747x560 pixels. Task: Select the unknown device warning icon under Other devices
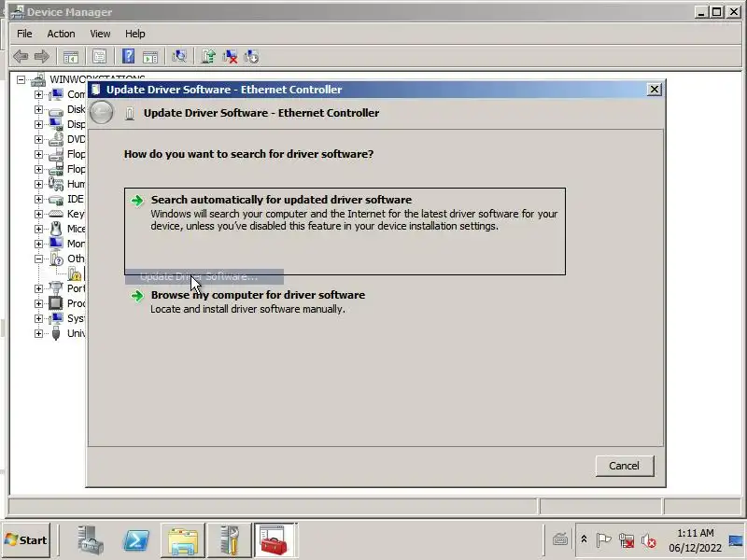pyautogui.click(x=75, y=273)
